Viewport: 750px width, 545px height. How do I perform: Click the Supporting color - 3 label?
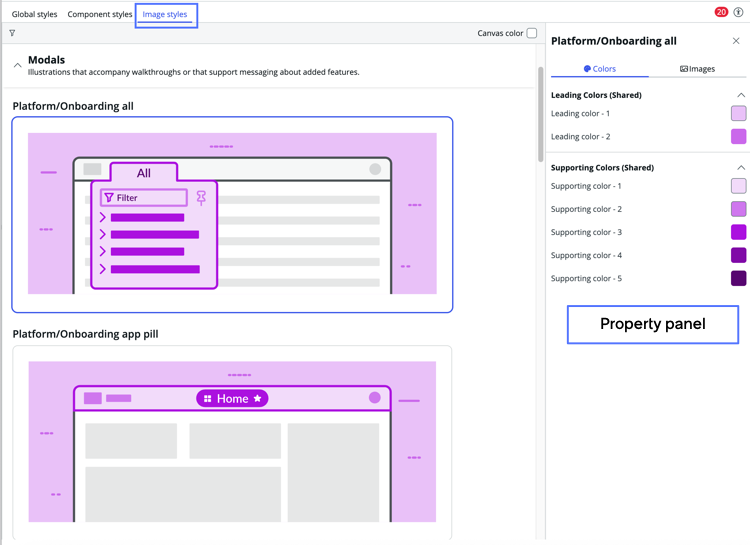pos(586,232)
